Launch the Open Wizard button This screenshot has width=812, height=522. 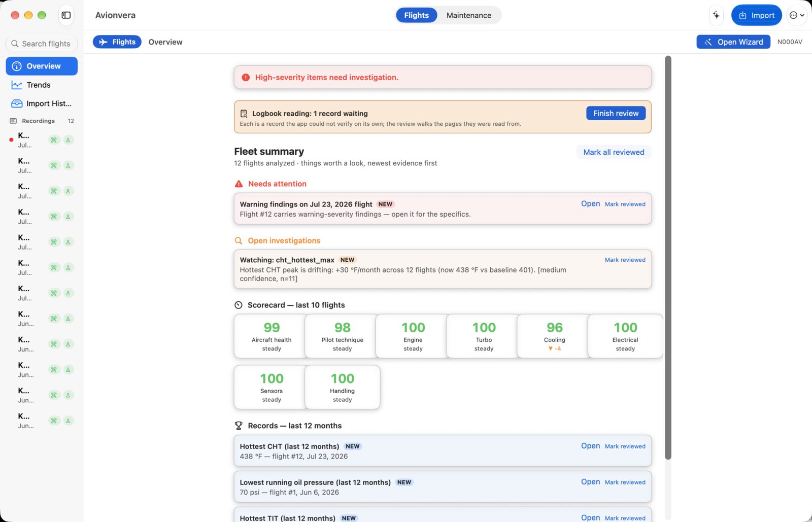733,42
